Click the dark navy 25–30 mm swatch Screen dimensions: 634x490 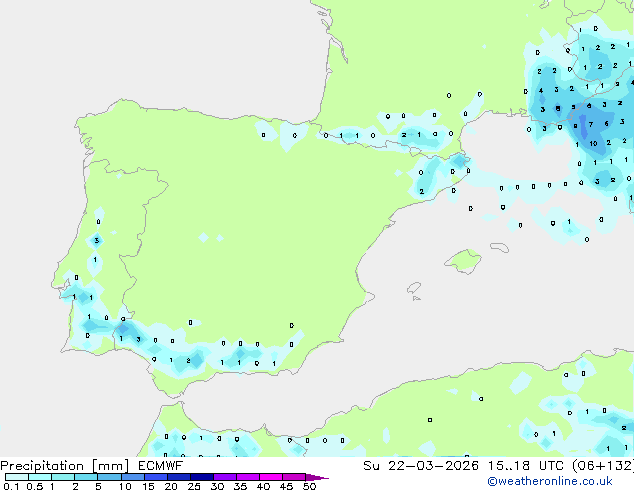click(x=202, y=477)
